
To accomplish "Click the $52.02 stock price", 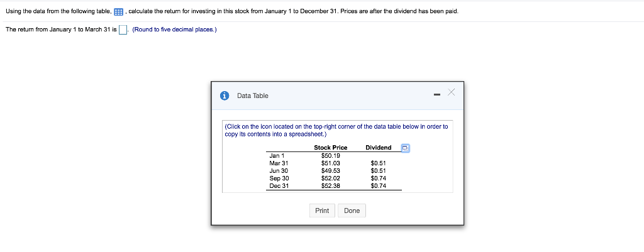I will point(331,178).
